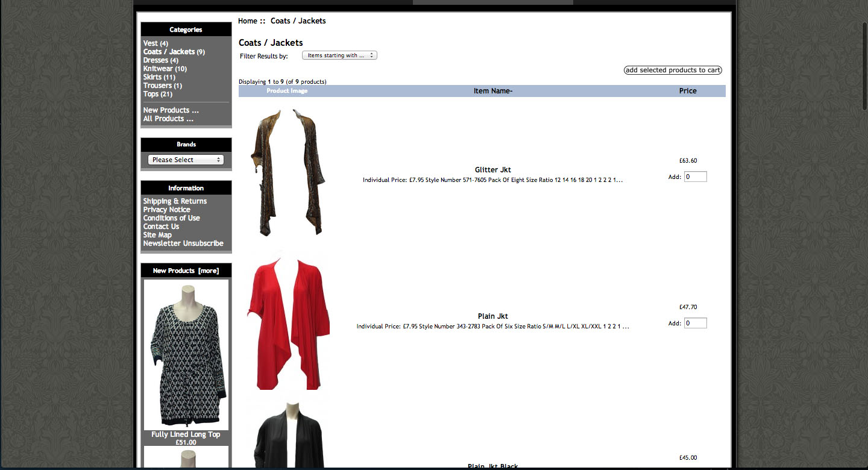Viewport: 868px width, 470px height.
Task: Click Home in the breadcrumb
Action: 248,21
